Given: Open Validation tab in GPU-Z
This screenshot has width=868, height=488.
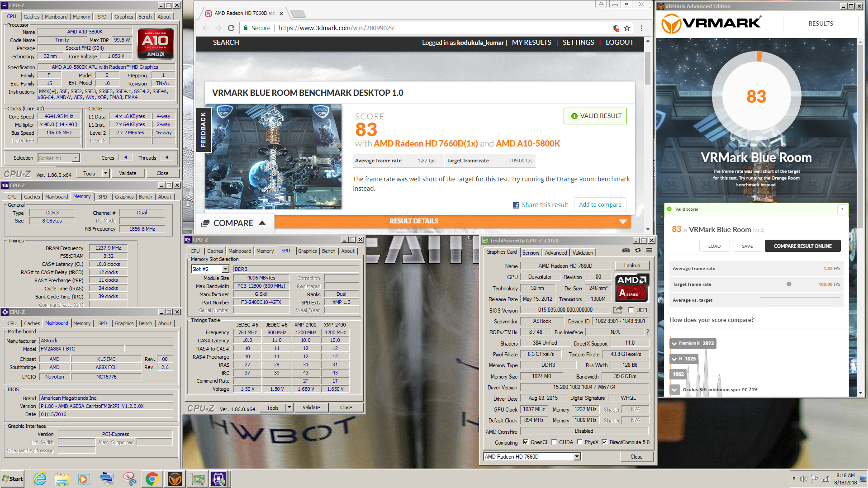Looking at the screenshot, I should pos(583,253).
